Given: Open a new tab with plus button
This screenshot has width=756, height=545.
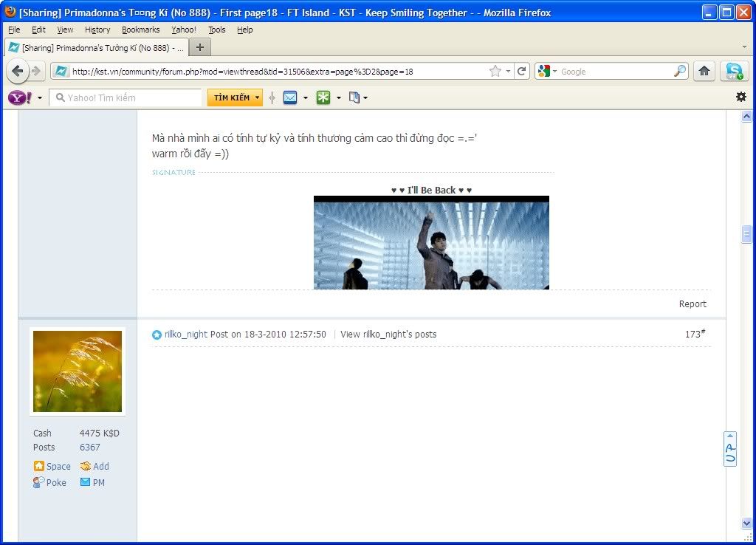Looking at the screenshot, I should (200, 47).
